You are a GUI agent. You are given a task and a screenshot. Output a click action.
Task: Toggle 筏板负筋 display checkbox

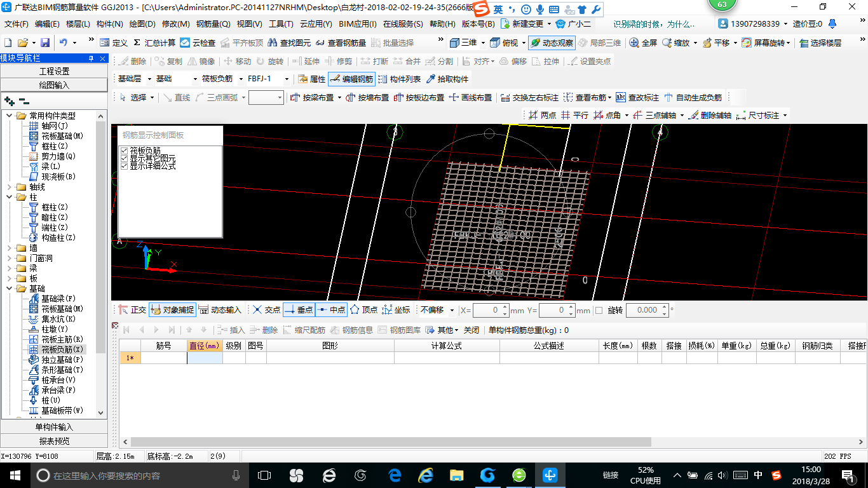[125, 151]
